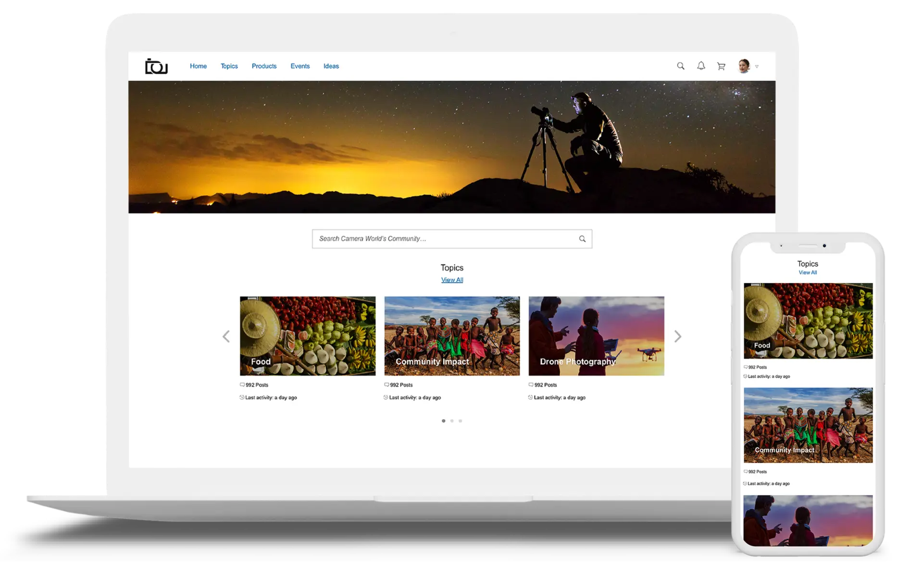The width and height of the screenshot is (923, 588).
Task: Open notifications bell icon
Action: pos(701,66)
